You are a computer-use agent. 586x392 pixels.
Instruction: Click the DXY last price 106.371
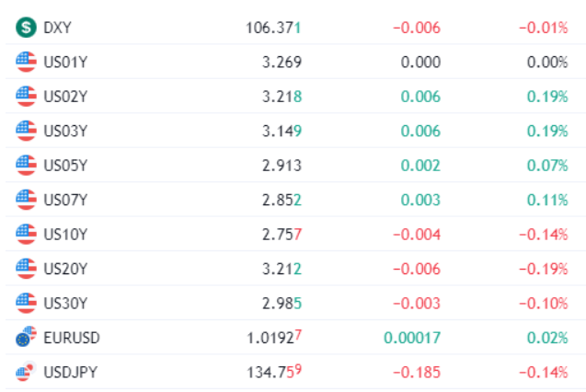click(273, 28)
